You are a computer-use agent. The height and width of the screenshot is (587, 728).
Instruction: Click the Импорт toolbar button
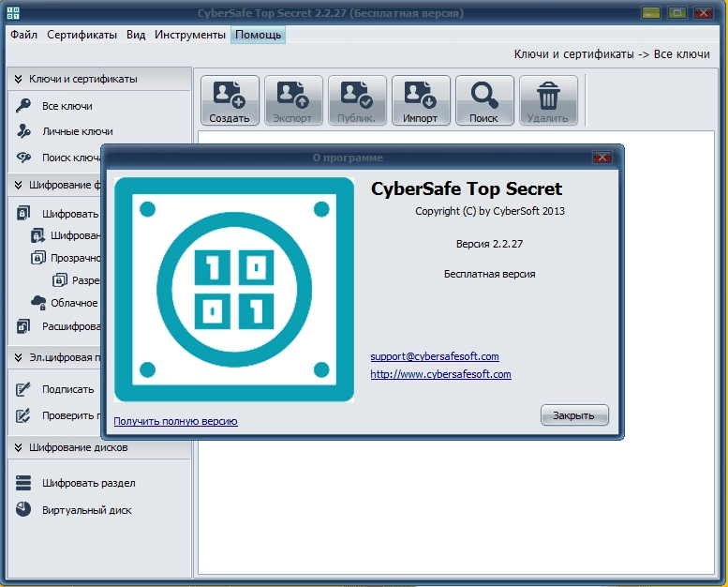point(421,100)
